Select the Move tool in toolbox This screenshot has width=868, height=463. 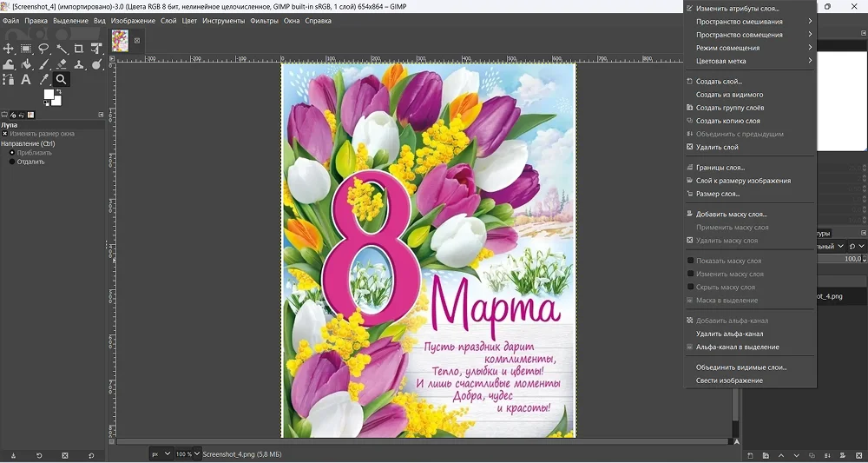point(9,49)
